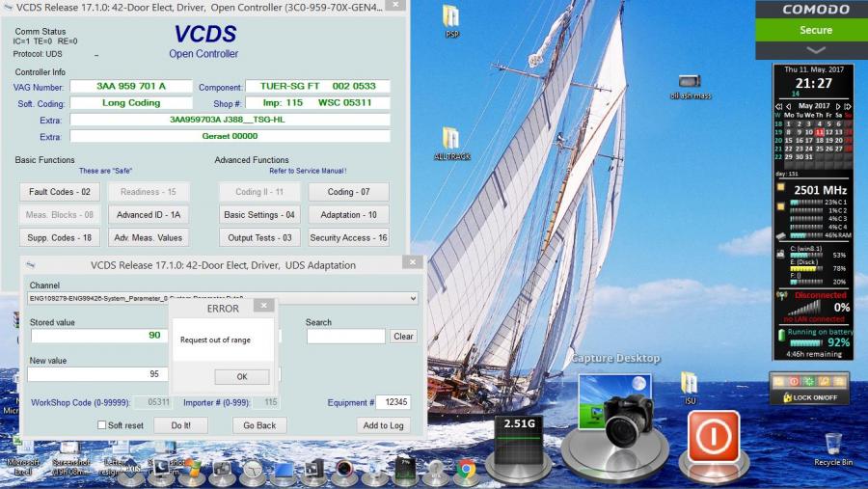
Task: Click the Capture Desktop camera dock icon
Action: pos(615,410)
